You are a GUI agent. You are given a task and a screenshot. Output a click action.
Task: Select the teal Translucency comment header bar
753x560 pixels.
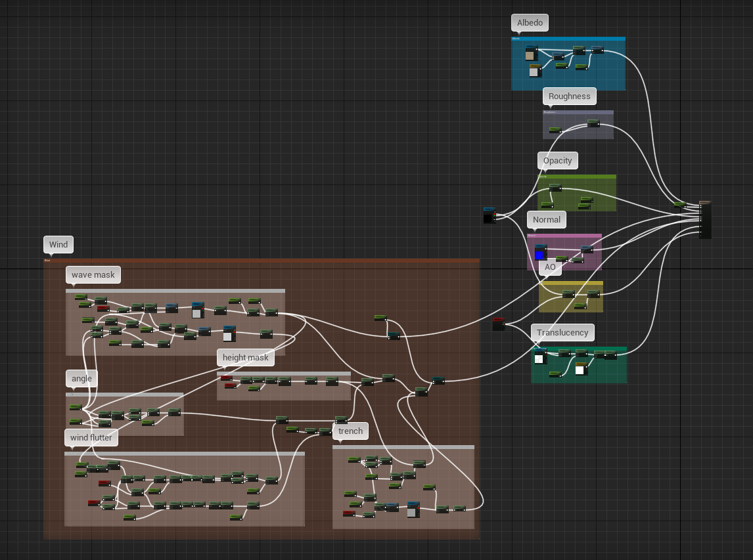pyautogui.click(x=579, y=349)
